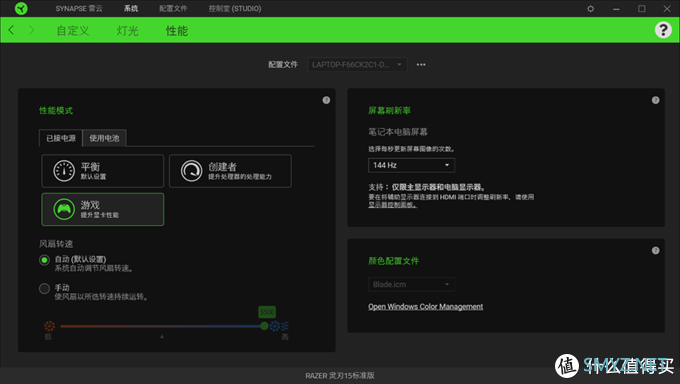Open the 自定义 customize tab
Screen dimensions: 680x384
coord(73,31)
